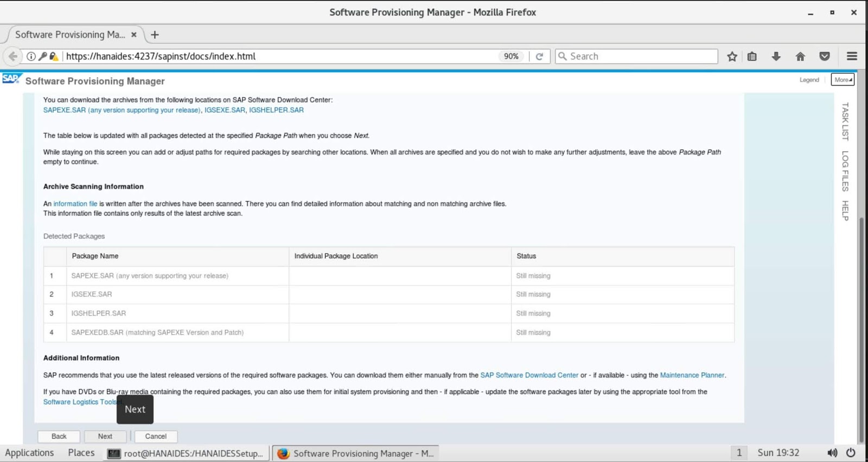Open the IGSHELPER.SAR download link
Image resolution: width=868 pixels, height=462 pixels.
[x=276, y=110]
